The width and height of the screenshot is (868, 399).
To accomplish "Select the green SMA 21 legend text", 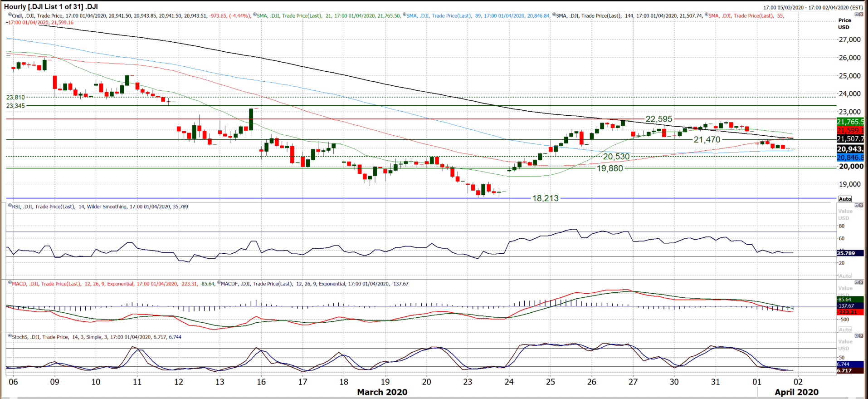I will pos(329,15).
